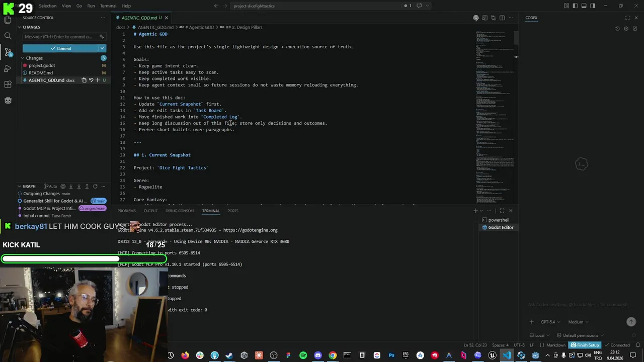Open the Commit button dropdown arrow
This screenshot has width=644, height=362.
[102, 48]
